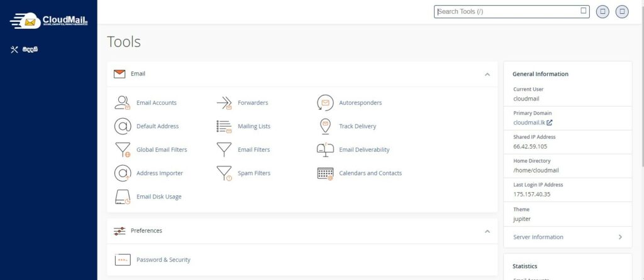The height and width of the screenshot is (280, 644).
Task: Open the Default Address link
Action: coord(158,126)
